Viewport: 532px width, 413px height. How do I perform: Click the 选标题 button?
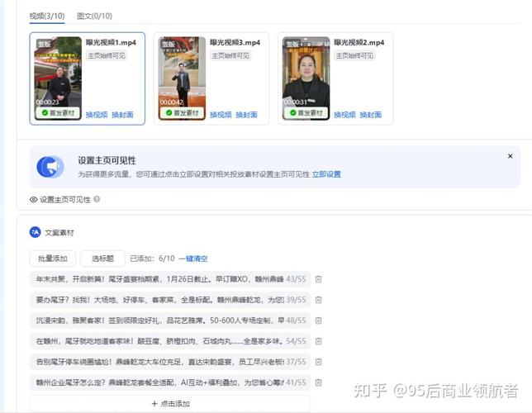102,259
